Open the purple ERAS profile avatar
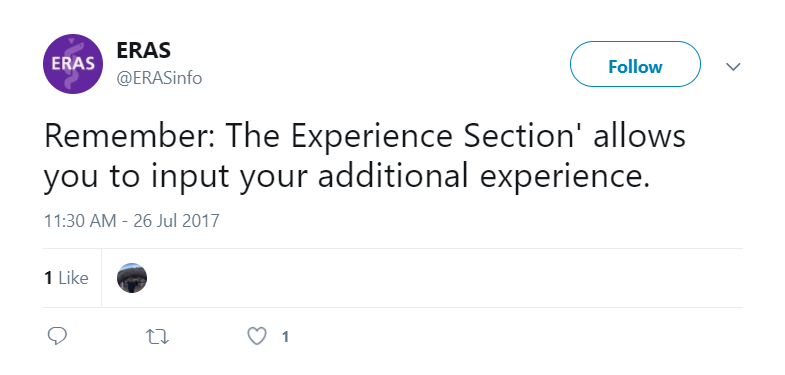This screenshot has width=785, height=375. pos(73,64)
